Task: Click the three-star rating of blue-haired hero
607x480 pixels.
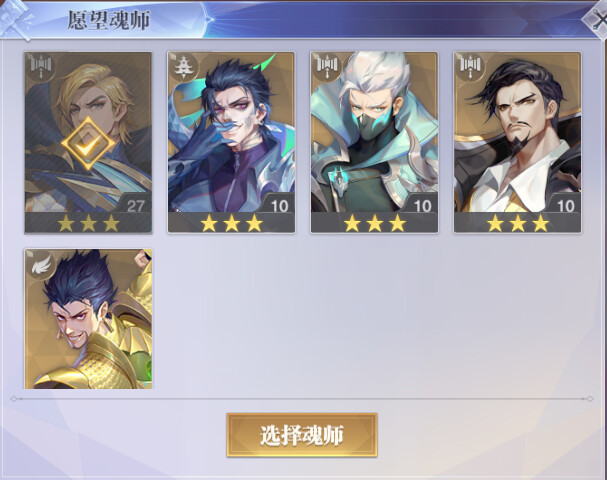Action: click(x=231, y=223)
